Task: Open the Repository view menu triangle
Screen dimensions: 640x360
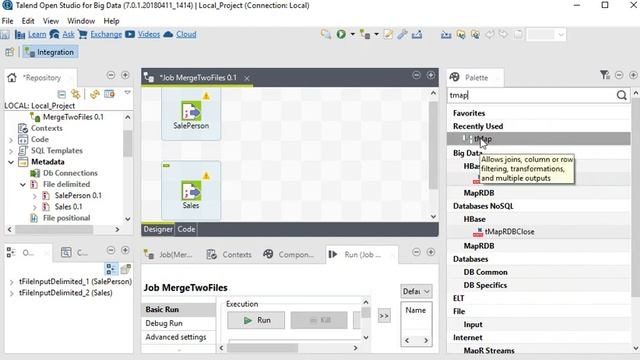Action: (127, 93)
